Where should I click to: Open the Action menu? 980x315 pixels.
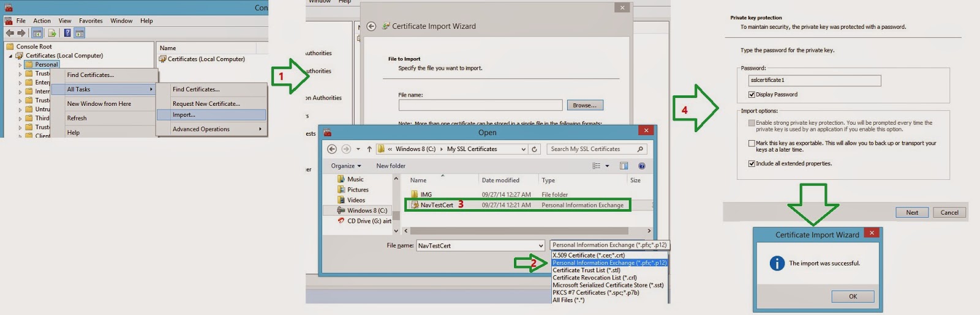pos(42,21)
